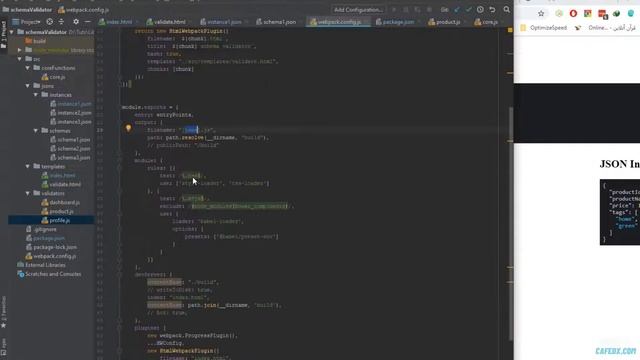Open validate.html in templates folder
The image size is (640, 360).
(61, 184)
